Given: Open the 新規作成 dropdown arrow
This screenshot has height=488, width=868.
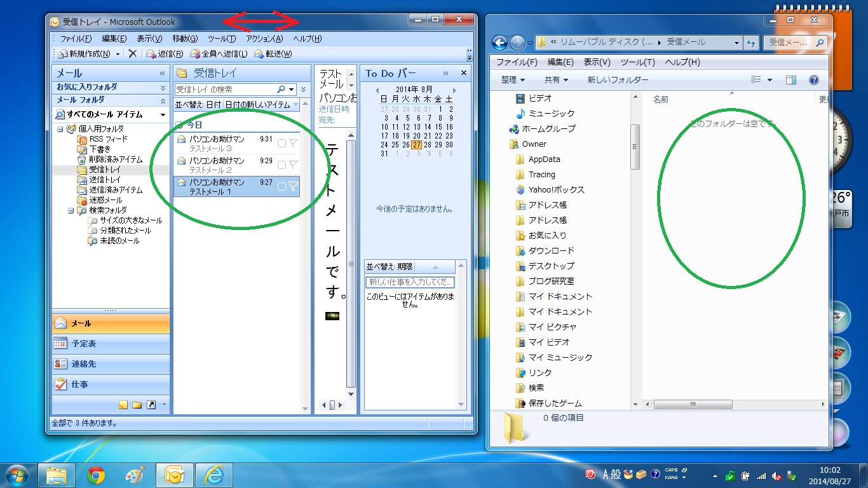Looking at the screenshot, I should tap(118, 55).
